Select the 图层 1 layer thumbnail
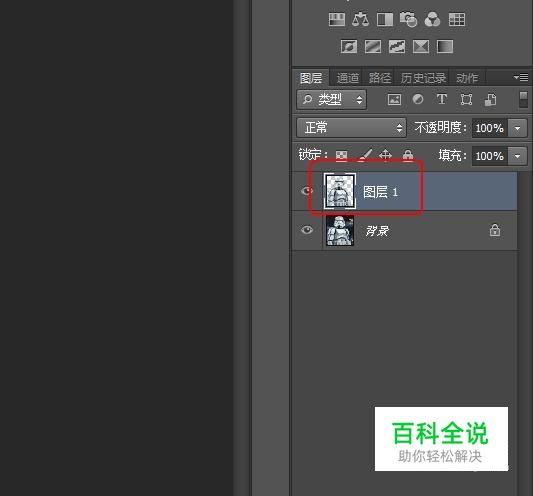This screenshot has width=533, height=496. (x=340, y=191)
